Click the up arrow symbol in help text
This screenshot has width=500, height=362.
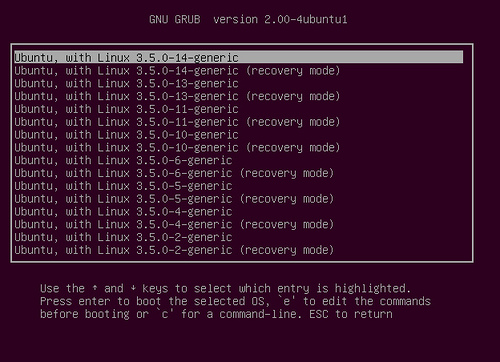pos(95,288)
